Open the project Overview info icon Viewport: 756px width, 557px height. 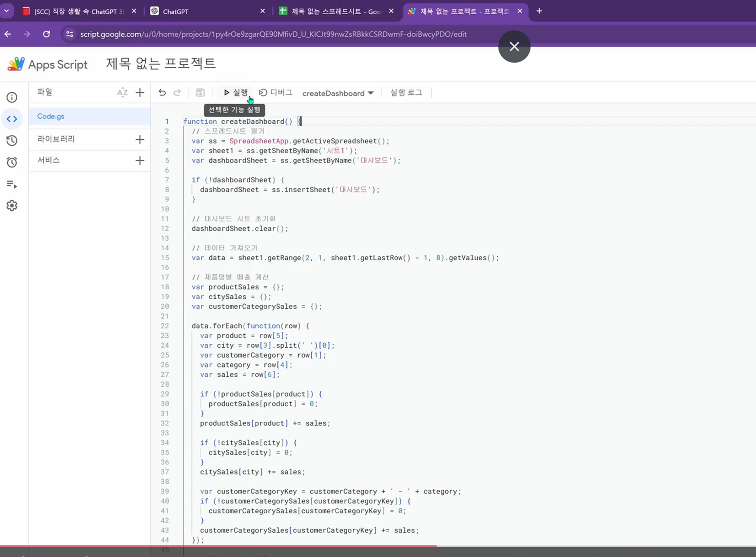pyautogui.click(x=12, y=97)
